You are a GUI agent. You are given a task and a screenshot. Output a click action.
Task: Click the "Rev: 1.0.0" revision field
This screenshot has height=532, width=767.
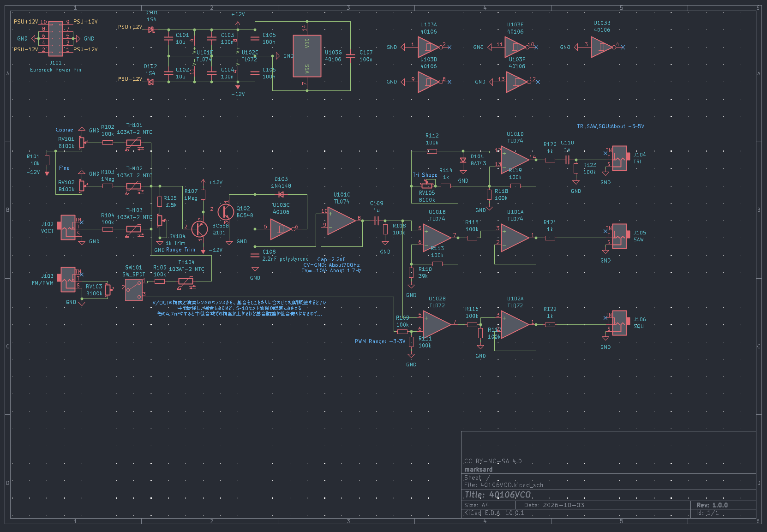point(712,505)
